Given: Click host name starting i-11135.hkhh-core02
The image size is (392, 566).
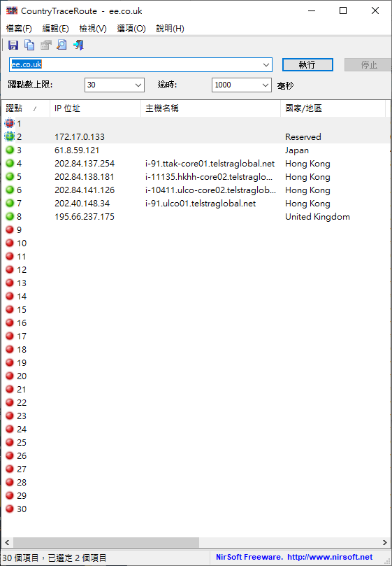Looking at the screenshot, I should [x=209, y=177].
